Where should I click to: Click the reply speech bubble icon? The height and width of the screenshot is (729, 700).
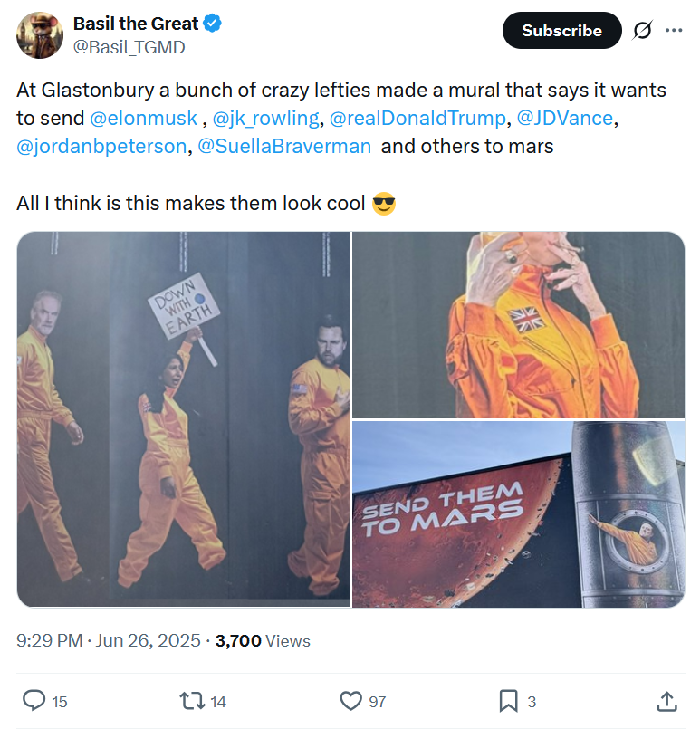tap(34, 701)
